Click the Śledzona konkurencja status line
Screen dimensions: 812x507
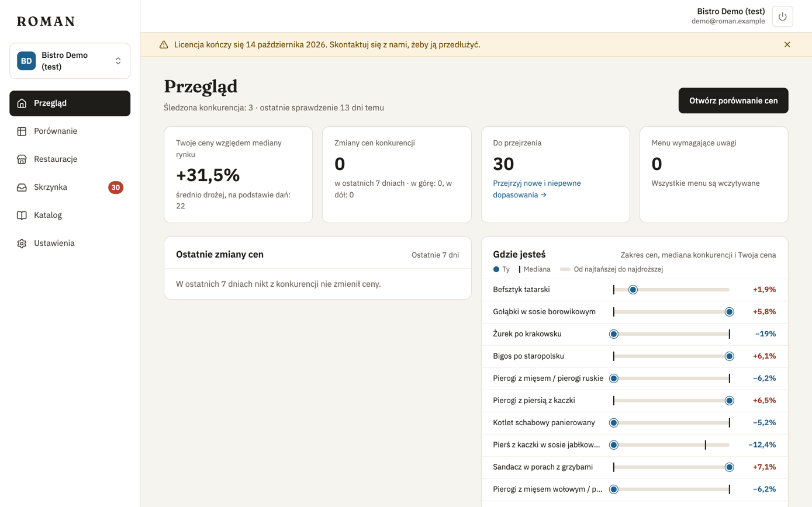pyautogui.click(x=274, y=107)
